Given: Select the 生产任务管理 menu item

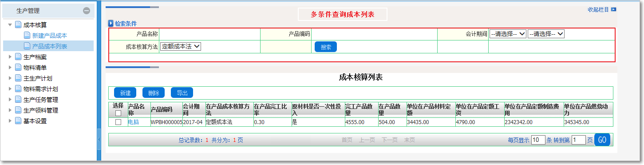Looking at the screenshot, I should pos(41,100).
